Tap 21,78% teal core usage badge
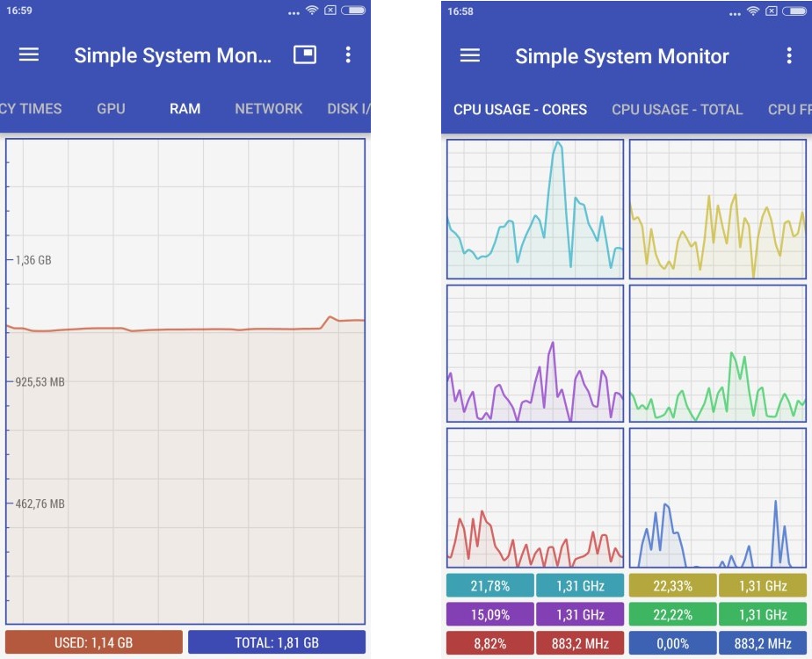Image resolution: width=812 pixels, height=659 pixels. 489,585
